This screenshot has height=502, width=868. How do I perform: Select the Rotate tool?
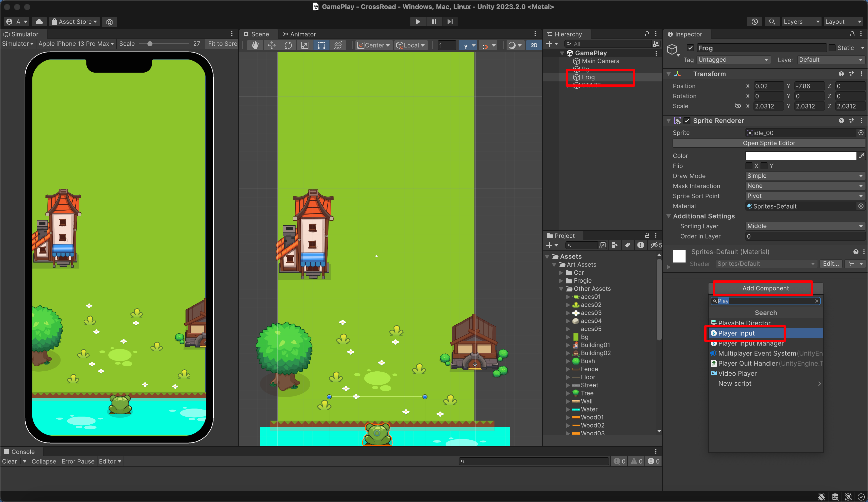point(288,45)
